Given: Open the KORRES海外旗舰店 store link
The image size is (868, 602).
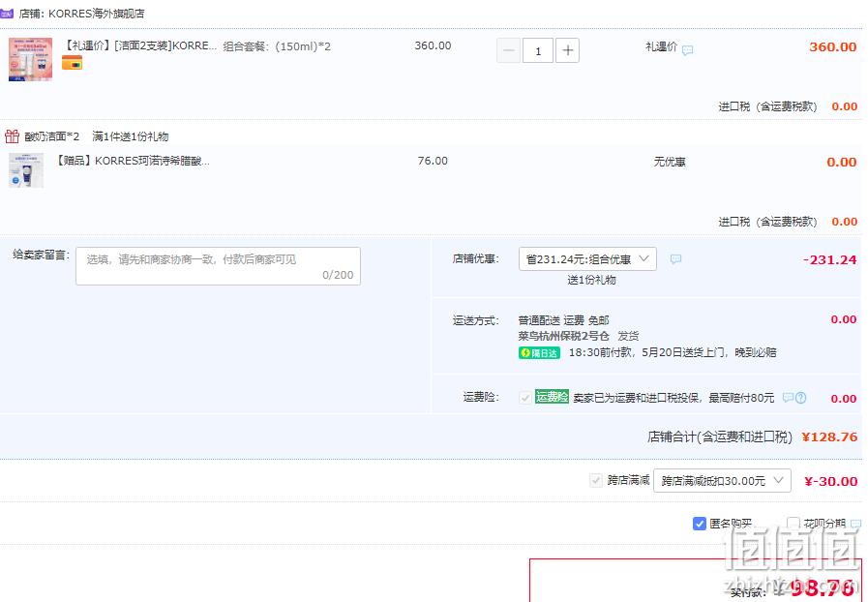Looking at the screenshot, I should point(97,14).
